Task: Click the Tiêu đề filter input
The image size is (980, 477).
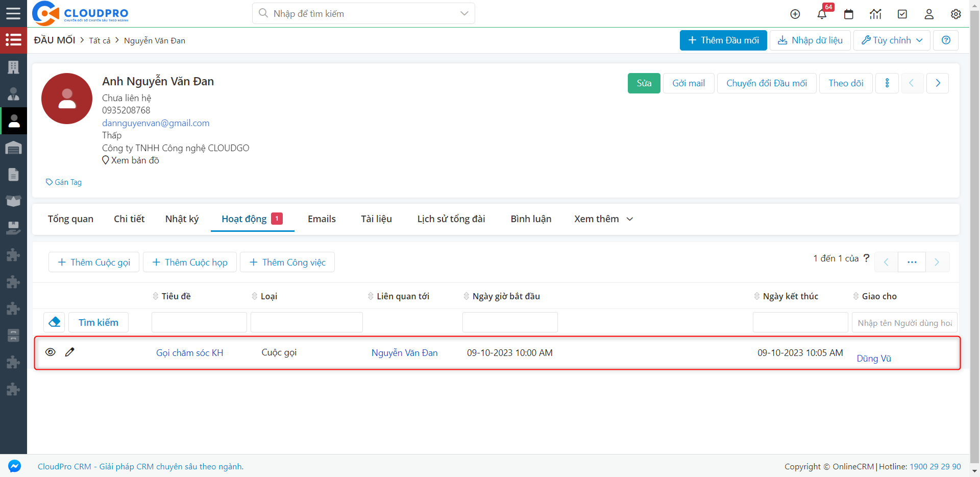Action: (x=199, y=322)
